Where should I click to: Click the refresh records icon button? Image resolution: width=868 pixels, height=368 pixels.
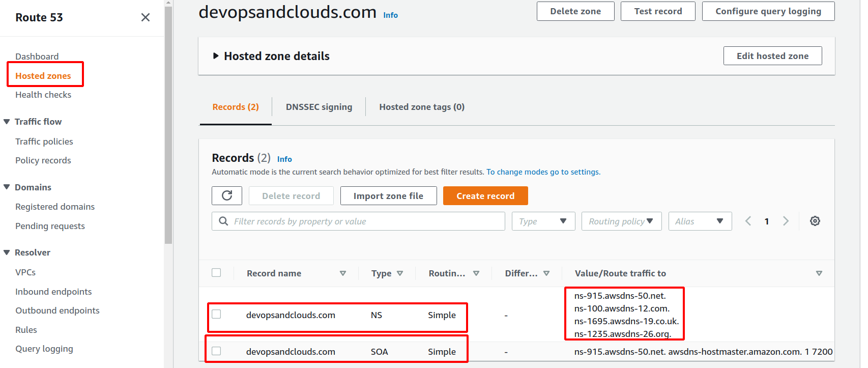(227, 196)
